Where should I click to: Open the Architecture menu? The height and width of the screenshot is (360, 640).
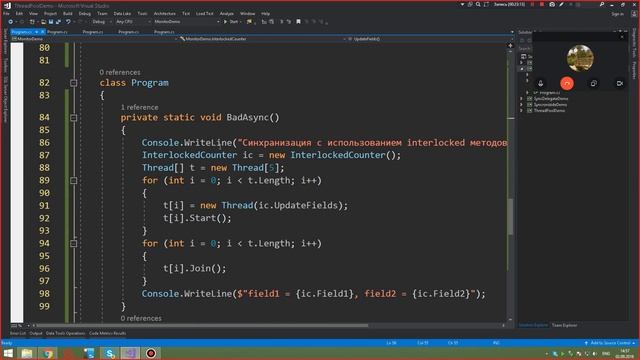(164, 13)
